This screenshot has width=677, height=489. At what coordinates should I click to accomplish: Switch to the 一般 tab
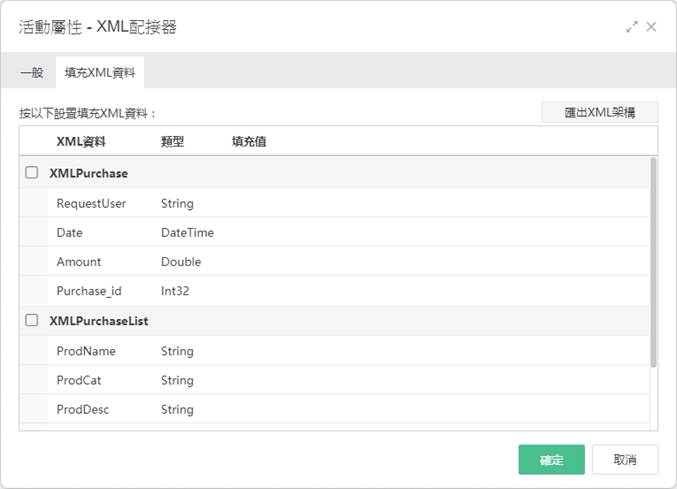click(x=32, y=73)
